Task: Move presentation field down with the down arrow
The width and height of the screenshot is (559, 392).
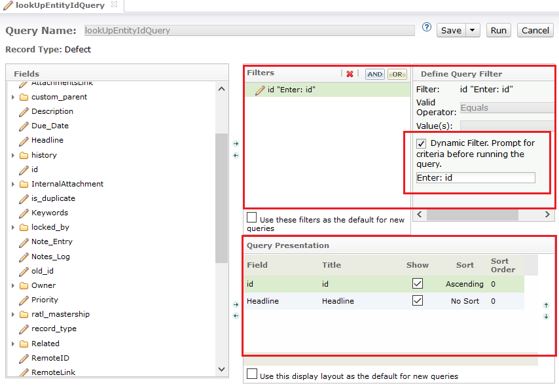Action: click(546, 317)
